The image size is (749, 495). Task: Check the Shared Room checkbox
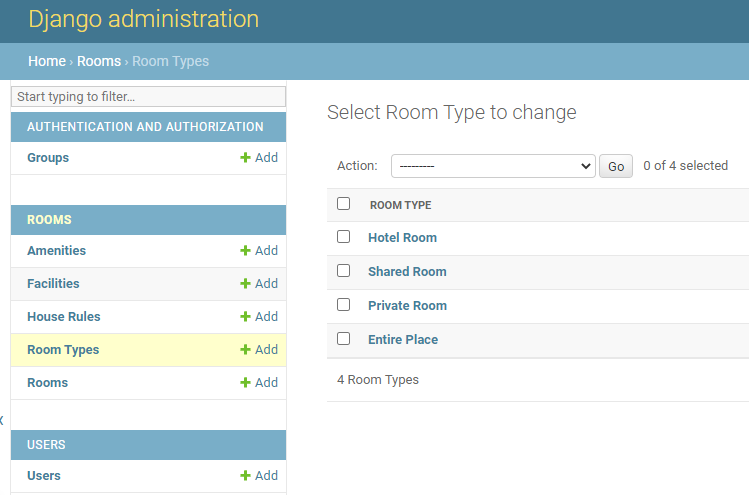343,270
